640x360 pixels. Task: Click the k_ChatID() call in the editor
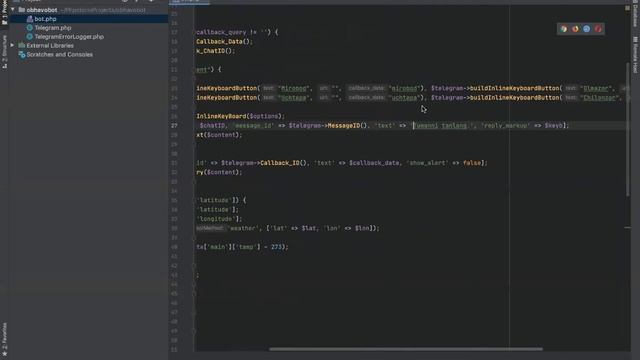point(216,51)
